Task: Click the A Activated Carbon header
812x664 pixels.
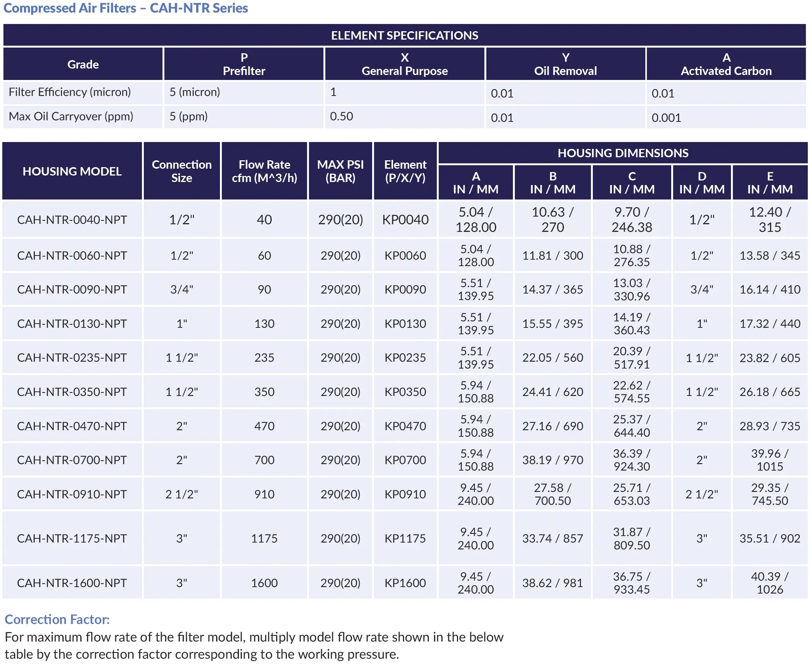Action: (726, 64)
